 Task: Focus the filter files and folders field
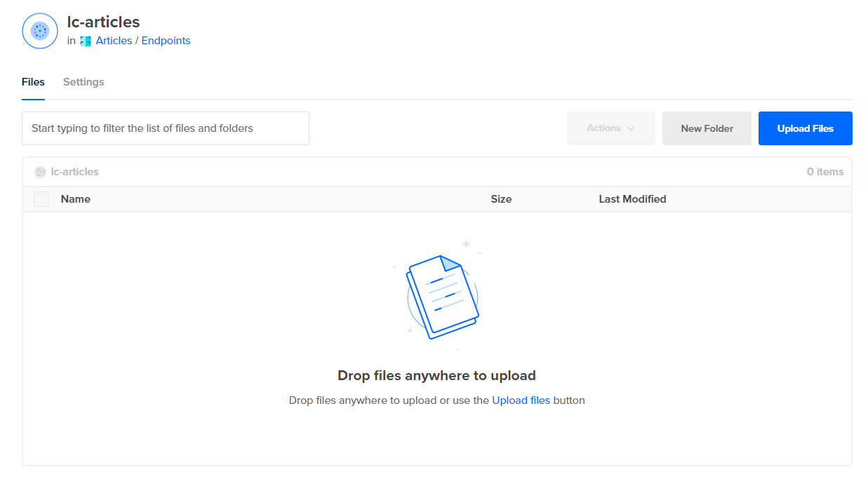(x=166, y=128)
